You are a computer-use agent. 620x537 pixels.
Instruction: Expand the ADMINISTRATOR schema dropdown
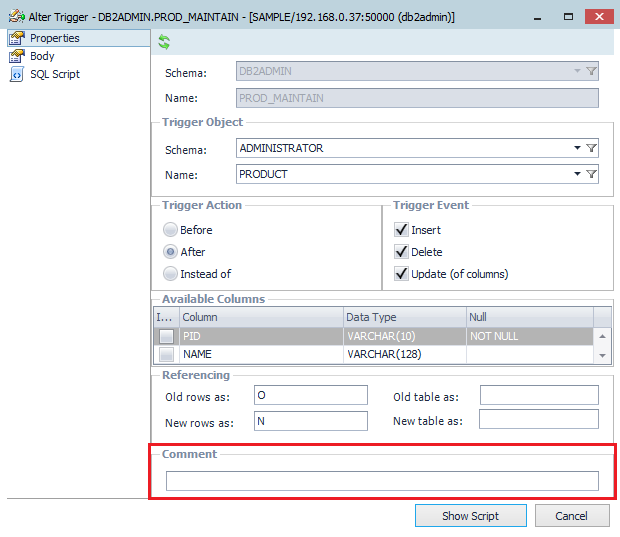[x=577, y=148]
